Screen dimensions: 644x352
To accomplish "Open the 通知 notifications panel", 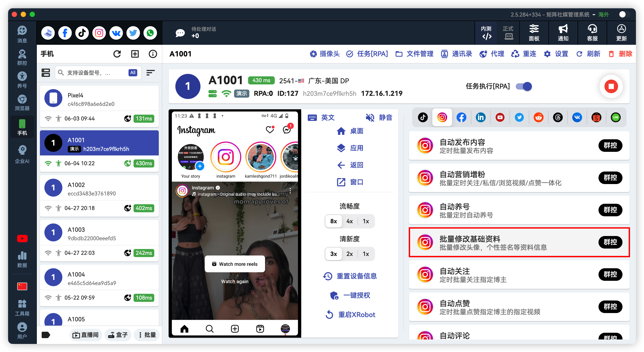I will pyautogui.click(x=563, y=33).
